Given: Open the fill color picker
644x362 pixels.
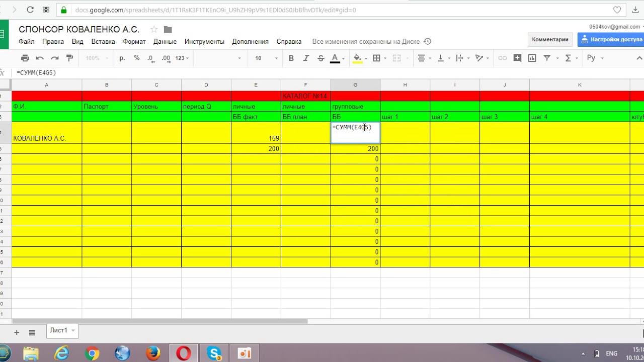Looking at the screenshot, I should pos(360,58).
